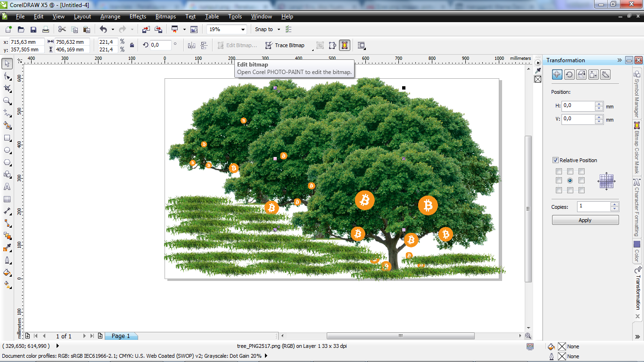Open the Arrange menu

[110, 16]
